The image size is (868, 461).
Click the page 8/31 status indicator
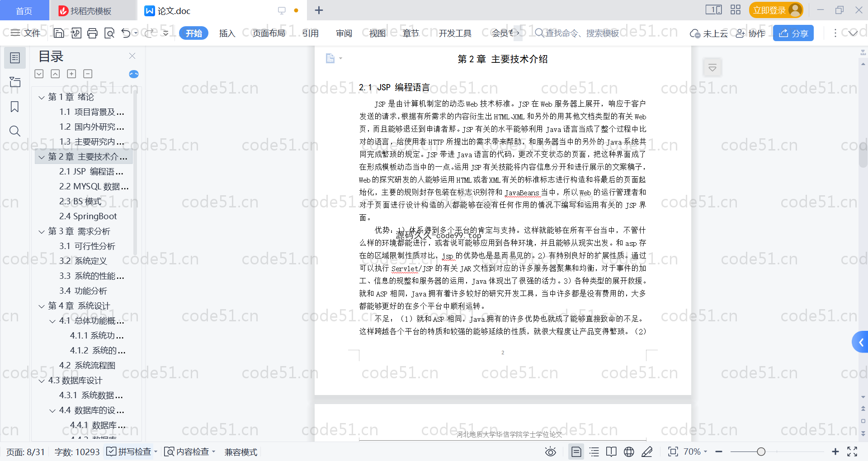coord(26,452)
